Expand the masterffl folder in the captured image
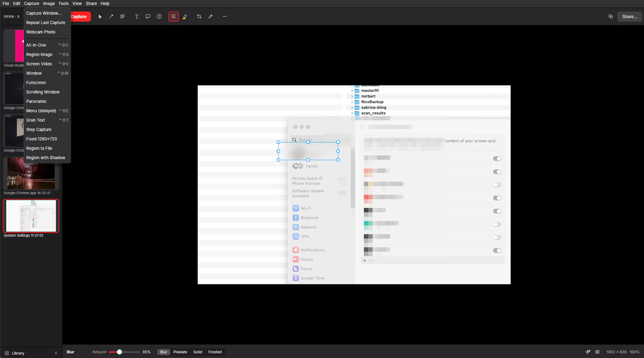The image size is (644, 358). [352, 91]
